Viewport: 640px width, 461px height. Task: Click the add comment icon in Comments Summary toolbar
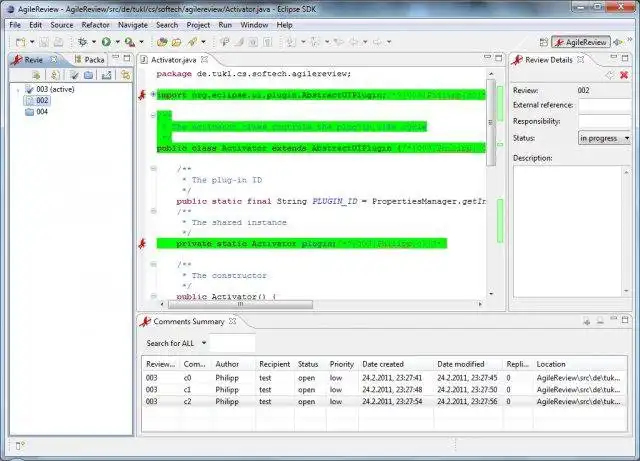pos(587,321)
